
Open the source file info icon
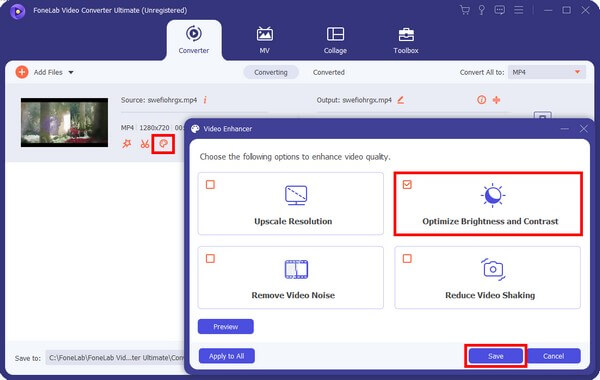[x=205, y=100]
